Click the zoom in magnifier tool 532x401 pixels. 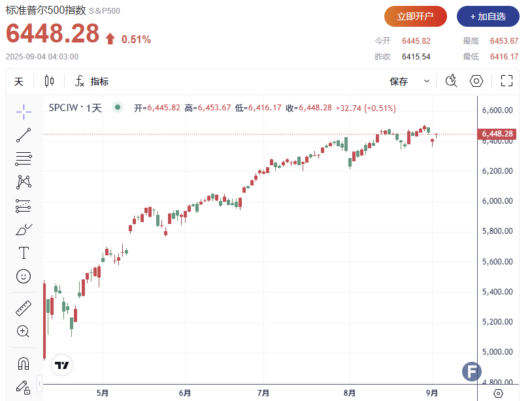pos(24,331)
